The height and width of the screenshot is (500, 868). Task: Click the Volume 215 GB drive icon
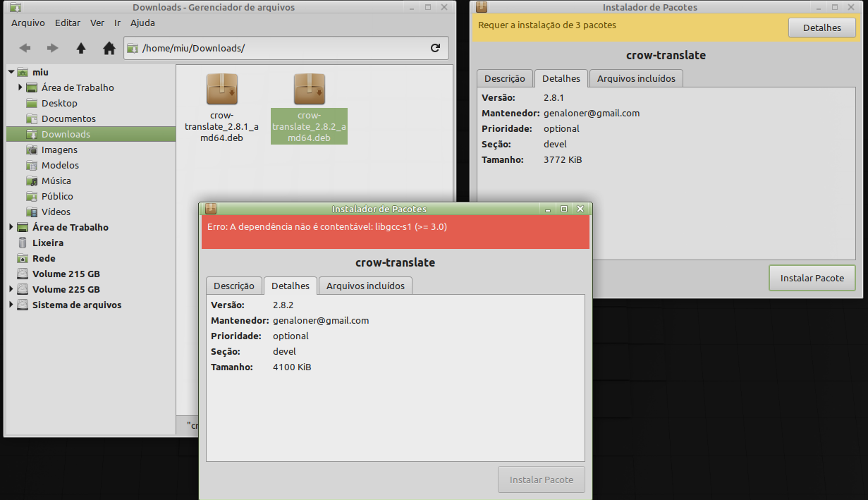(23, 274)
